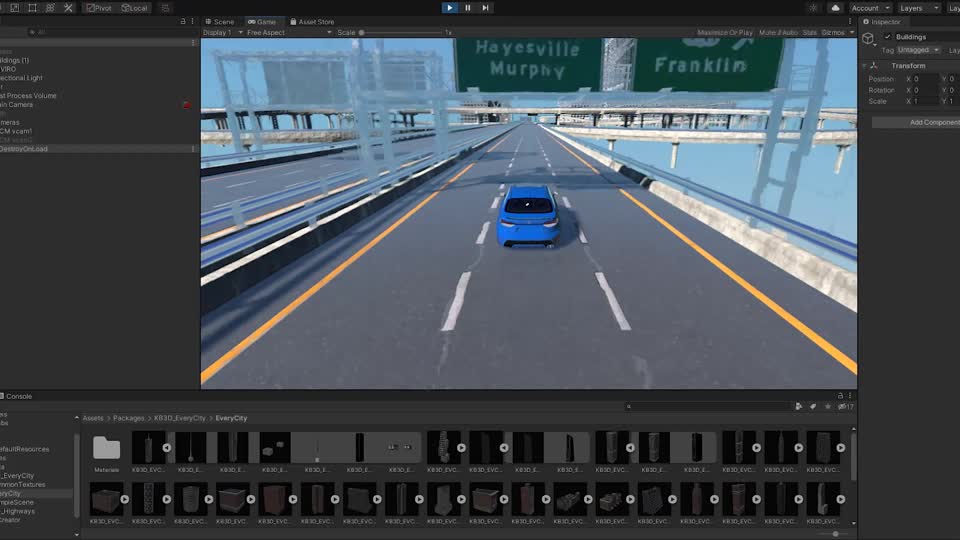Select the combined Transform tool
Image resolution: width=960 pixels, height=540 pixels.
pos(50,8)
